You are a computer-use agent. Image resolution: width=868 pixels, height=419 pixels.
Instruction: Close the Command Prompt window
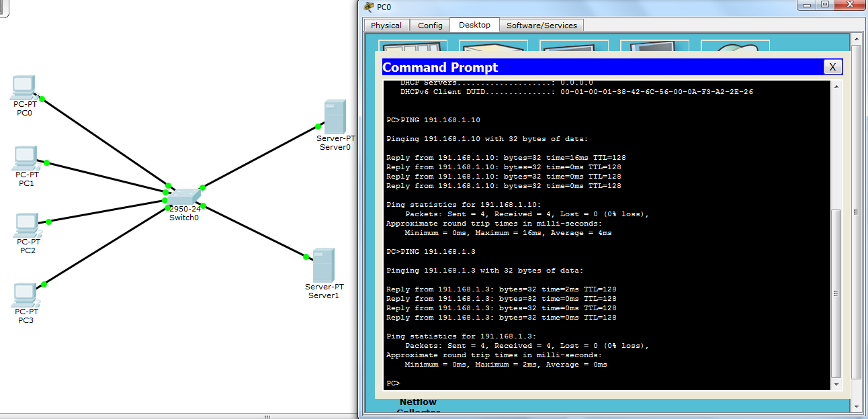(832, 66)
